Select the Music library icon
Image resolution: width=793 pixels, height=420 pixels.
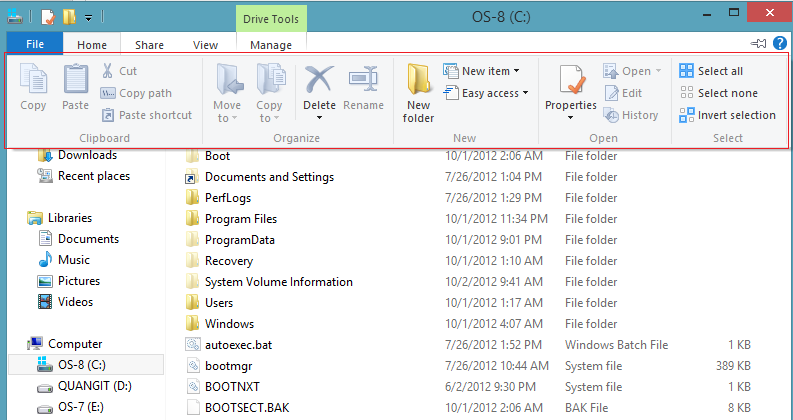45,260
